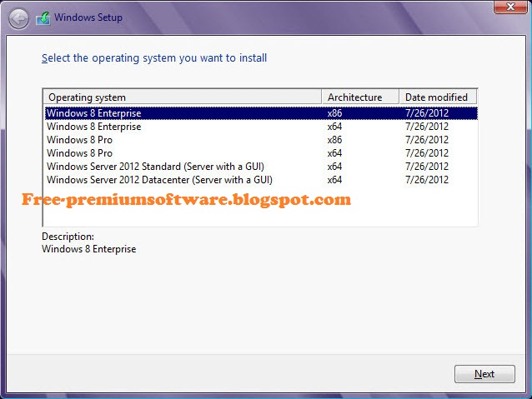
Task: Click x64 architecture in Server 2012 Standard row
Action: coord(334,167)
